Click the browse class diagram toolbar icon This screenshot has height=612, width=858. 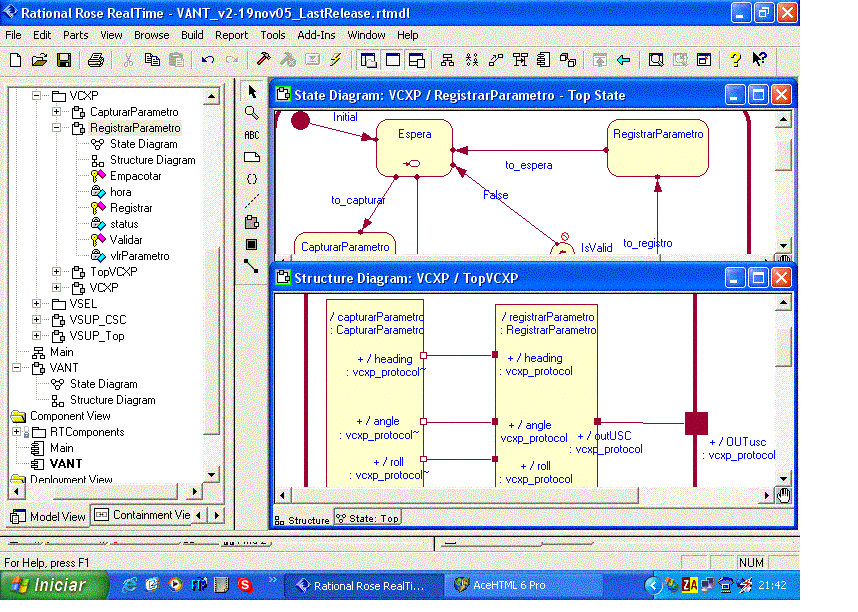click(447, 60)
